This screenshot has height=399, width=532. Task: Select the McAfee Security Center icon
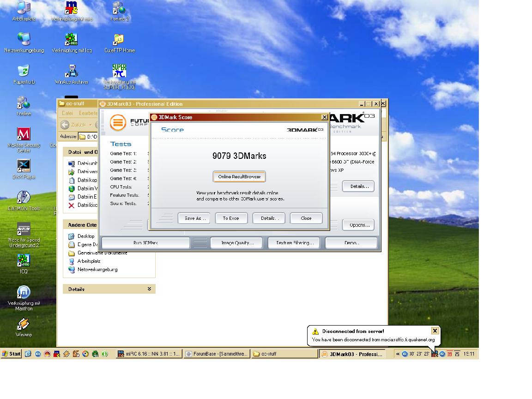24,140
